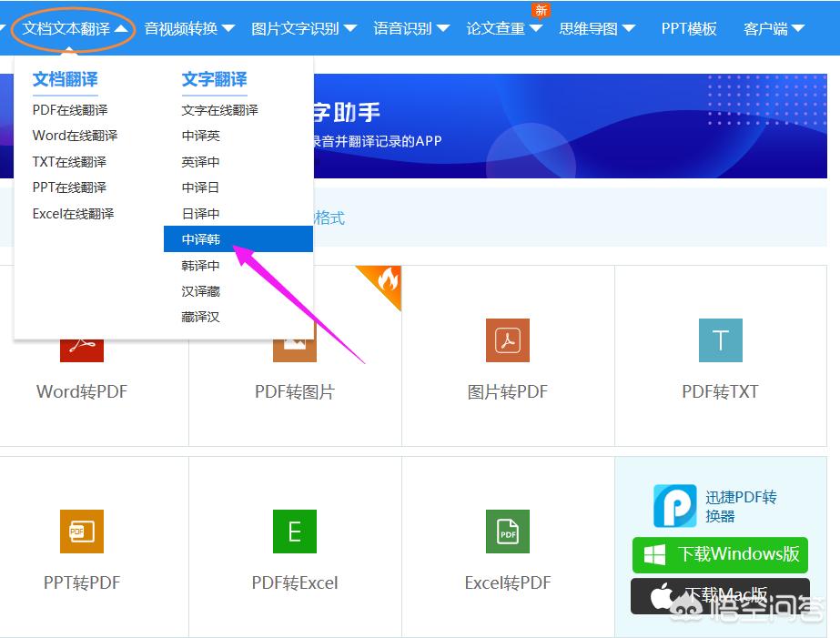Click the PDF转TXT teal T icon
The width and height of the screenshot is (840, 638).
click(x=721, y=340)
